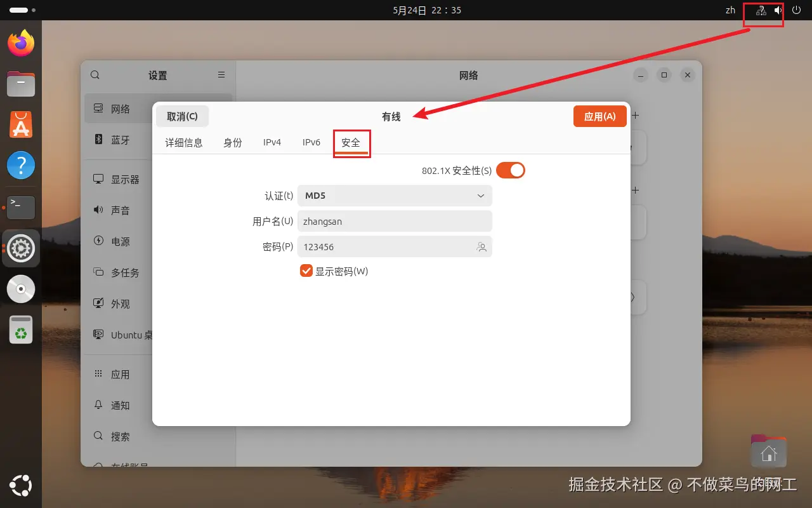Select Bluetooth in settings sidebar
812x508 pixels.
coord(118,140)
